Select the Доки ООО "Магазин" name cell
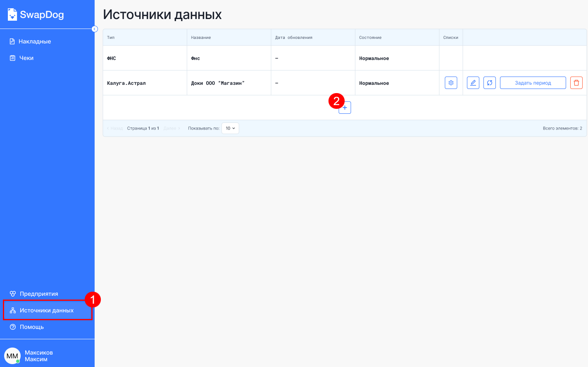588x367 pixels. coord(218,83)
